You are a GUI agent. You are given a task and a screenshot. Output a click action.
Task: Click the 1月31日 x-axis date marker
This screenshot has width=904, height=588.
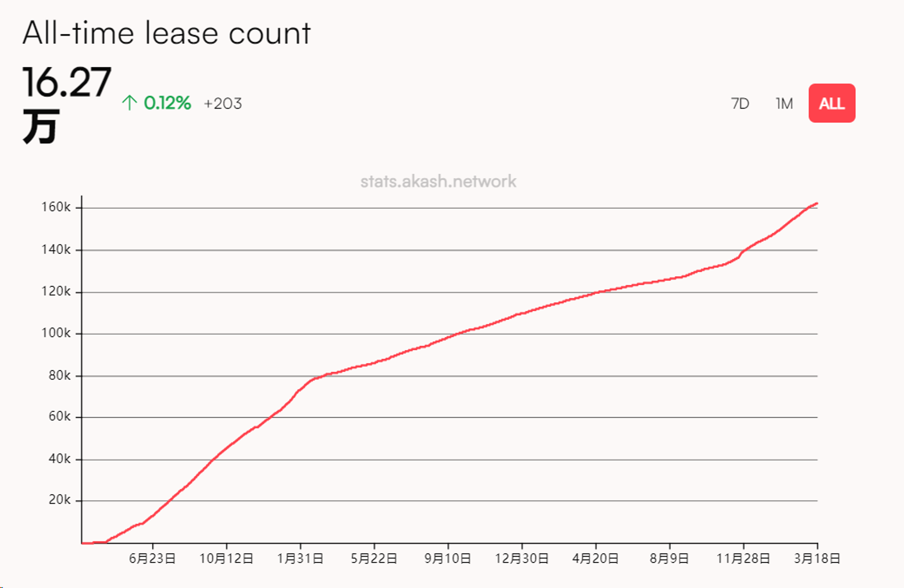(300, 559)
